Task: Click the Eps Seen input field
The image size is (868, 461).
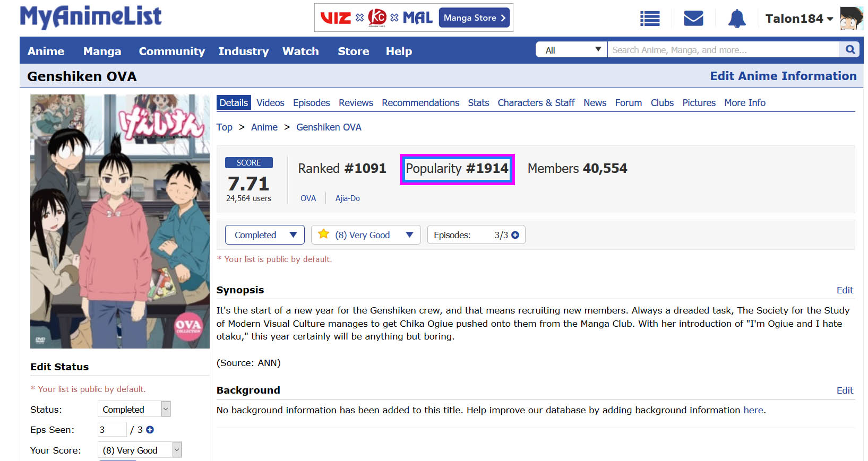Action: tap(112, 429)
